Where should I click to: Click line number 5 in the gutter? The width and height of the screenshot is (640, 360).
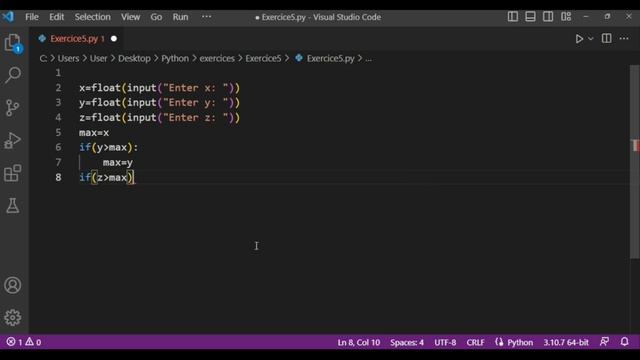tap(58, 132)
